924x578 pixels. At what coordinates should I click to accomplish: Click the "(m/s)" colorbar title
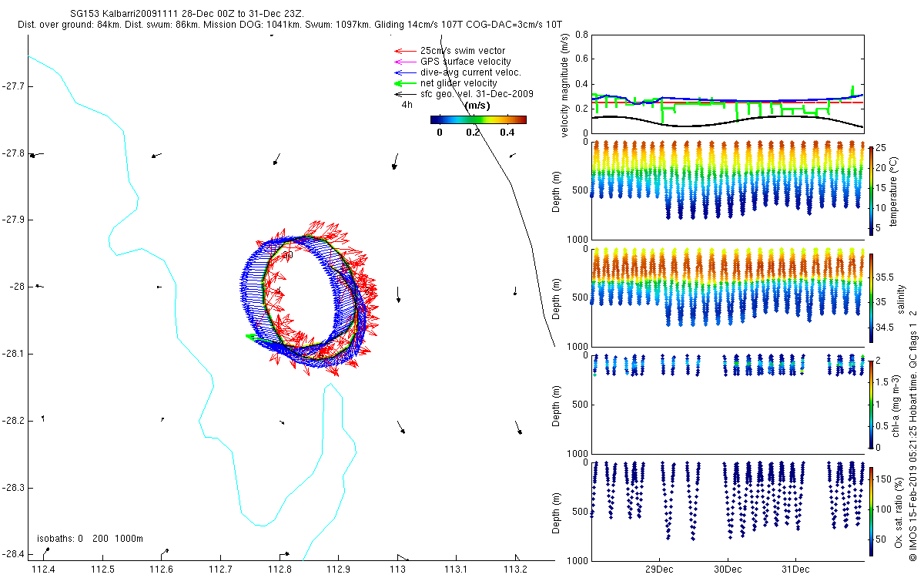point(477,106)
